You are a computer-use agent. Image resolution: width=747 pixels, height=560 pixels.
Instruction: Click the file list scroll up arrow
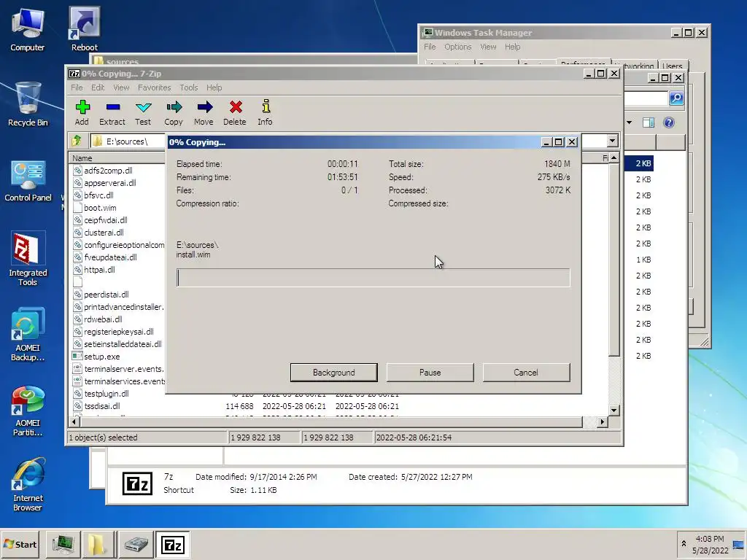[614, 157]
